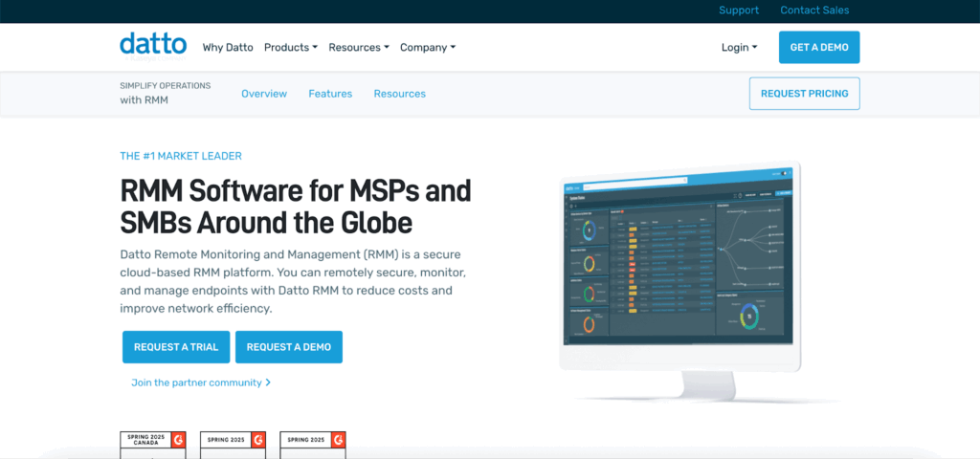Open the Support link
The height and width of the screenshot is (459, 980).
738,11
